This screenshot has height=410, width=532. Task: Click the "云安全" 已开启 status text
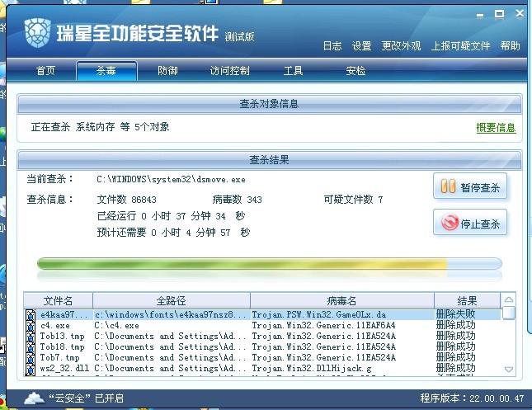coord(86,398)
